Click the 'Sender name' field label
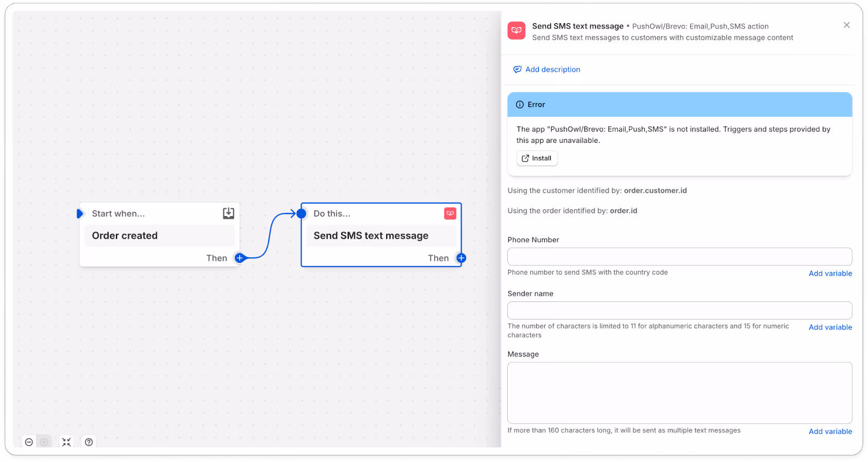868x462 pixels. click(531, 294)
